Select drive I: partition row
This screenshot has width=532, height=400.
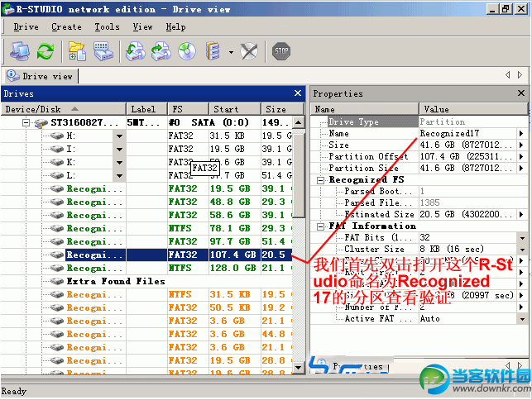[146, 149]
